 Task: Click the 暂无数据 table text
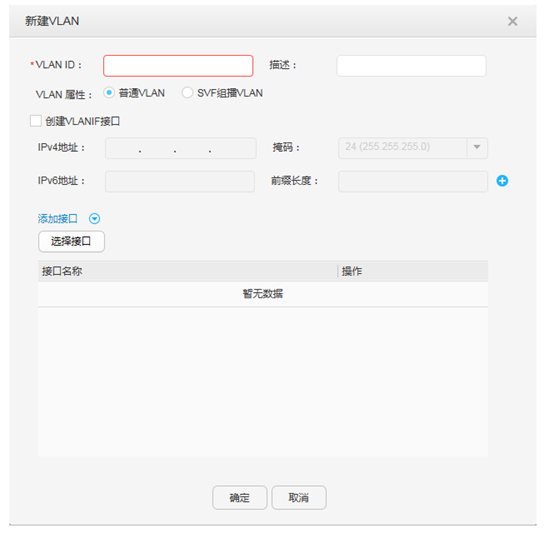[x=263, y=293]
